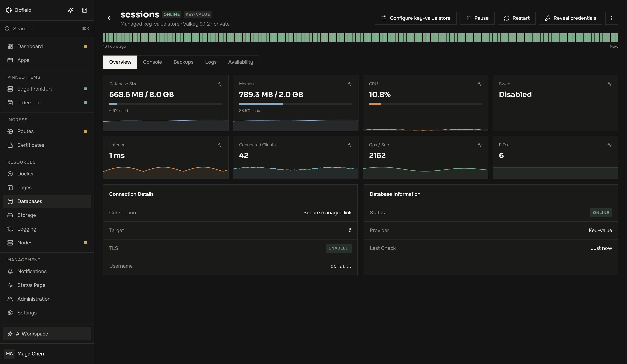The width and height of the screenshot is (627, 364).
Task: Open Settings in the sidebar
Action: tap(47, 313)
